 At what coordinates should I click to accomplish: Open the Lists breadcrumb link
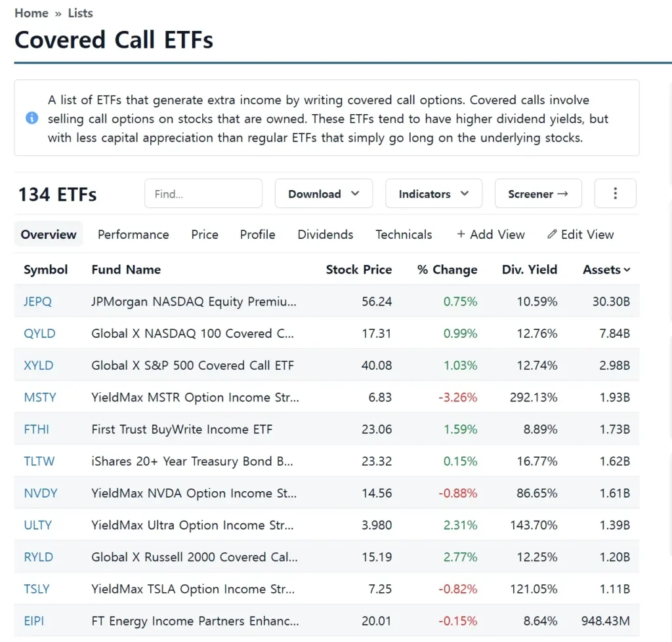80,13
